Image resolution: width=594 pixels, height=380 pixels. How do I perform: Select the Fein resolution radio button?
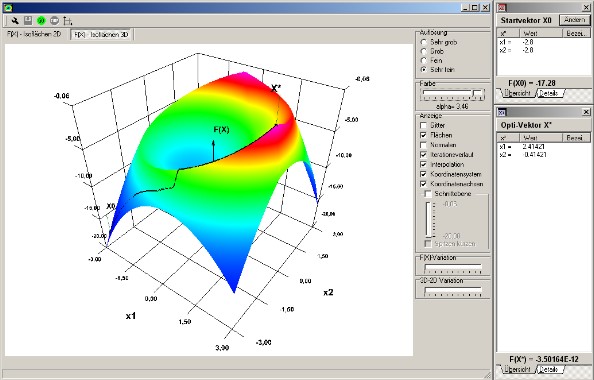tap(424, 61)
